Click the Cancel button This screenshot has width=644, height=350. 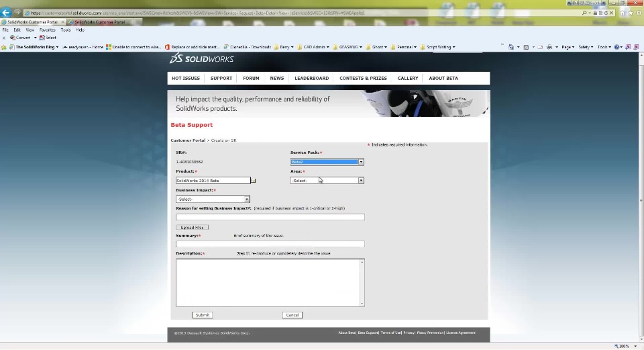tap(292, 315)
